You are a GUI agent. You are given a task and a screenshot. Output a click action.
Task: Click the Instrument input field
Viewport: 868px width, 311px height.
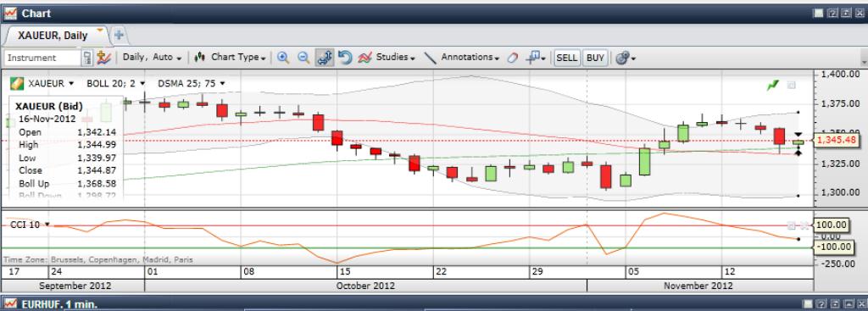pyautogui.click(x=42, y=58)
